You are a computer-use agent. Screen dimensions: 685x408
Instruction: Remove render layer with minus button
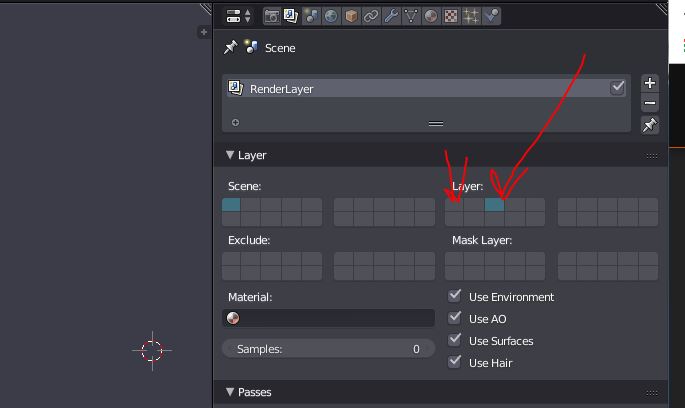(650, 103)
